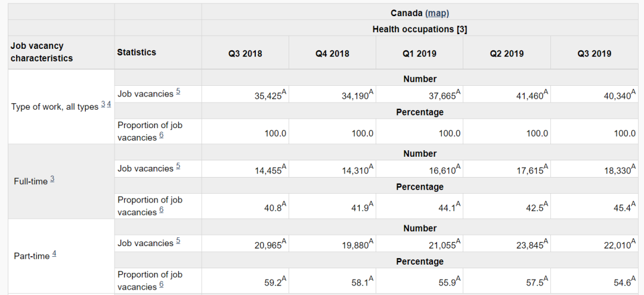Viewport: 644px width, 295px height.
Task: Click the 41,460 job vacancies cell
Action: [x=525, y=95]
